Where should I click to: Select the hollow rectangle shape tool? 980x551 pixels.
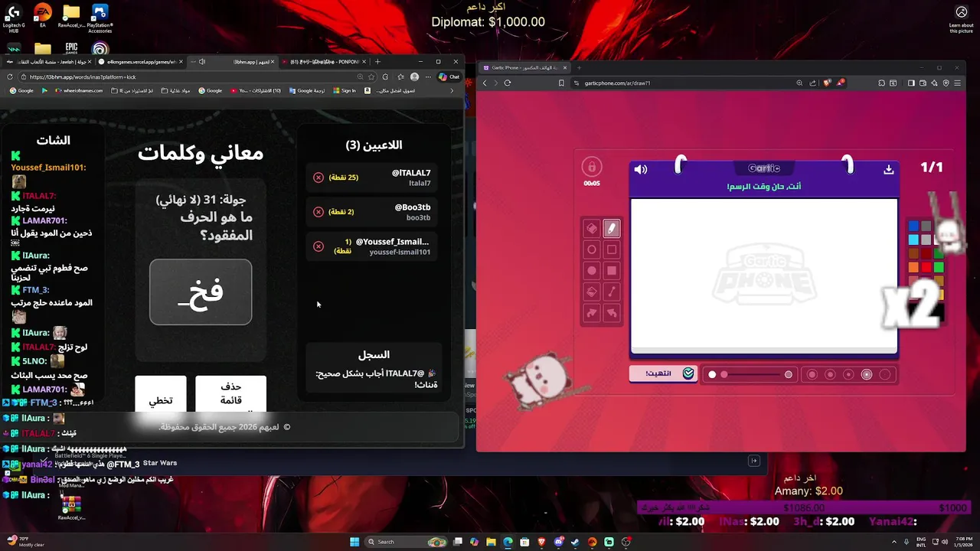pyautogui.click(x=612, y=249)
